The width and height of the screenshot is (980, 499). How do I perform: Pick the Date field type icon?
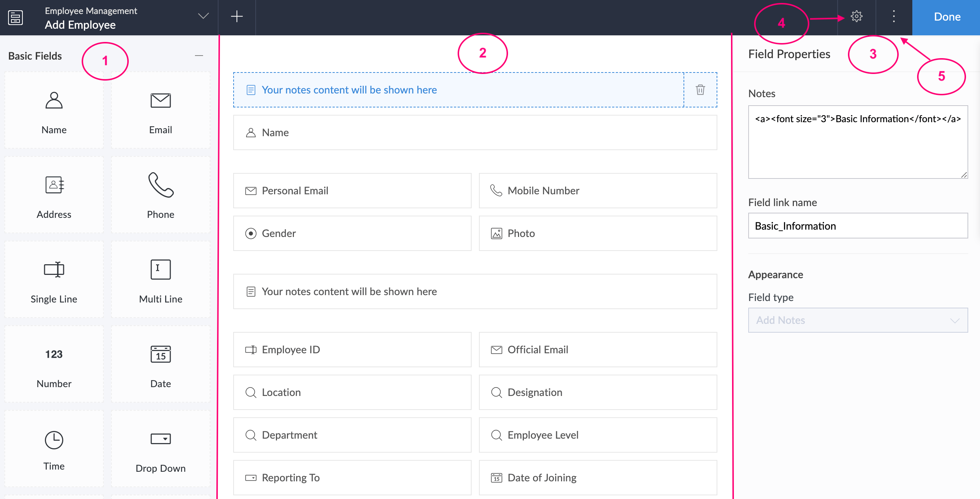coord(160,354)
